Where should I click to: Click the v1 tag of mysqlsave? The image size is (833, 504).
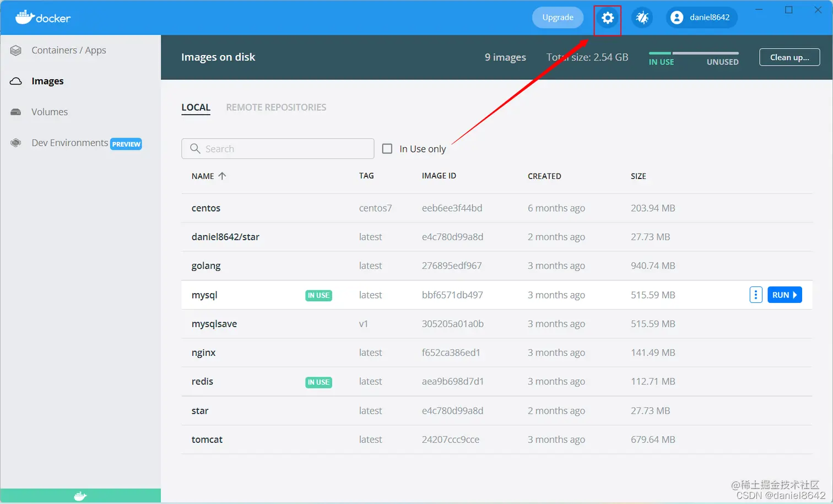tap(364, 324)
